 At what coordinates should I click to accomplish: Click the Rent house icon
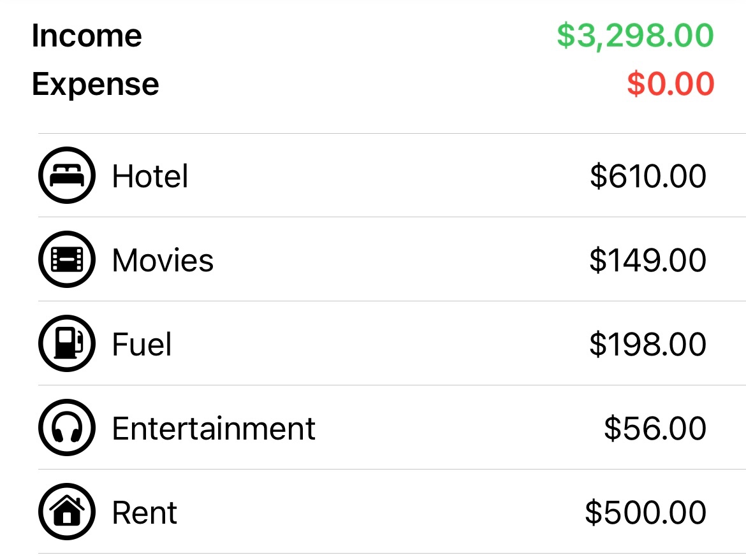tap(67, 512)
